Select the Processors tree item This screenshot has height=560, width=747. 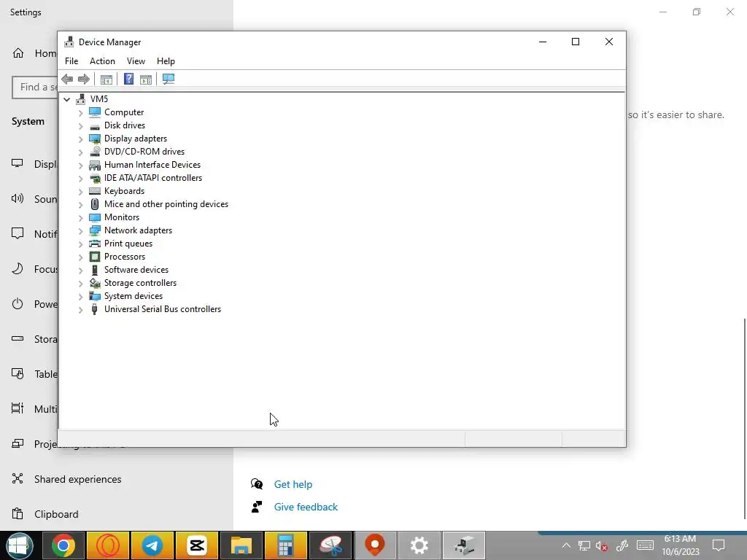point(125,257)
